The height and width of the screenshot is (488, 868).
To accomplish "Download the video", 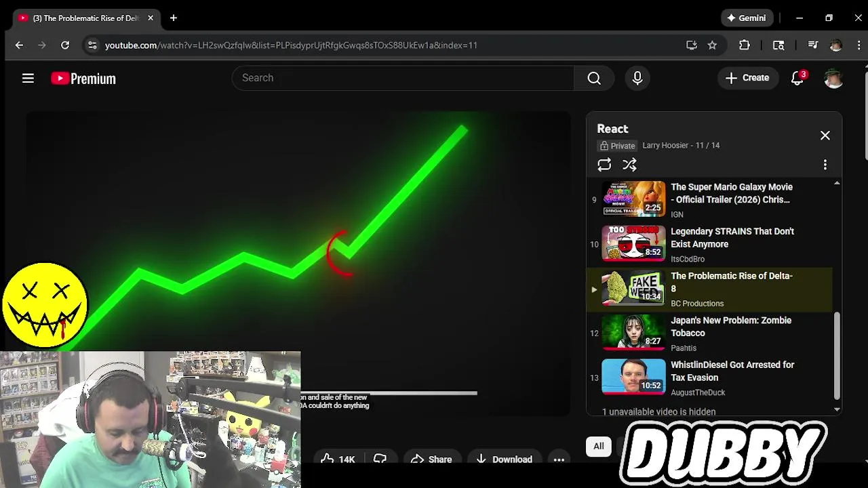I will 505,459.
